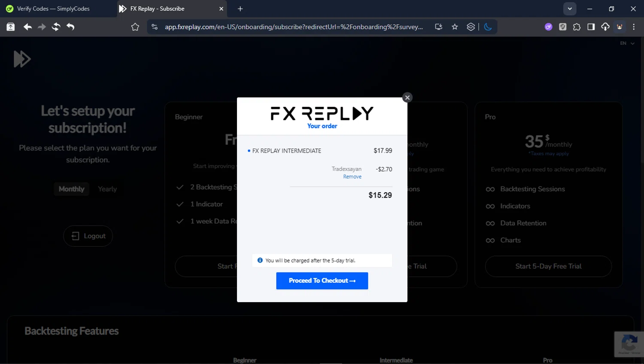The width and height of the screenshot is (644, 364).
Task: Click the FX REPLAY INTERMEDIATE order line
Action: click(286, 151)
